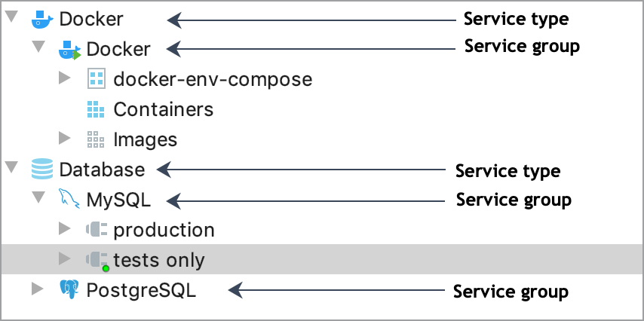
Task: Collapse the Database service type
Action: point(11,170)
